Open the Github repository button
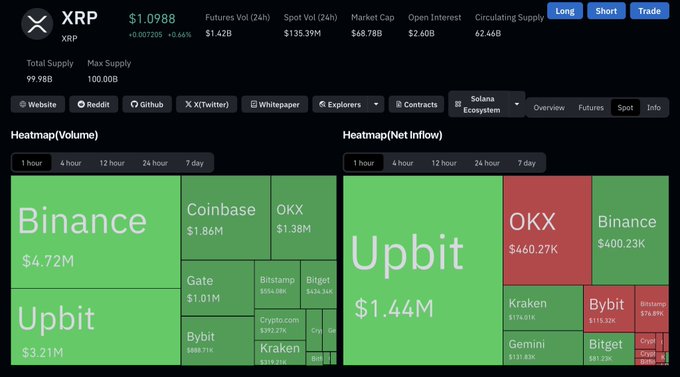 pos(147,105)
